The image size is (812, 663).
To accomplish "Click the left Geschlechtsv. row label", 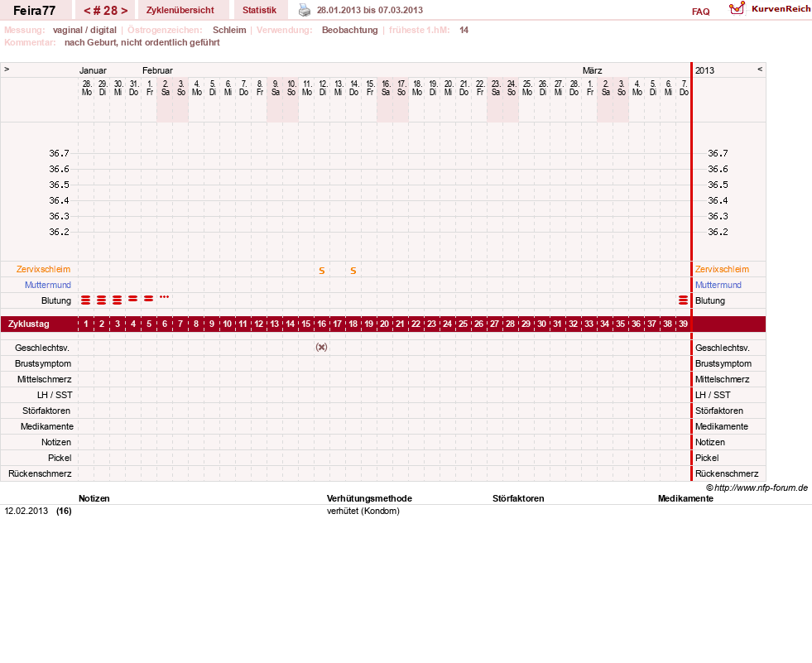I will (42, 348).
